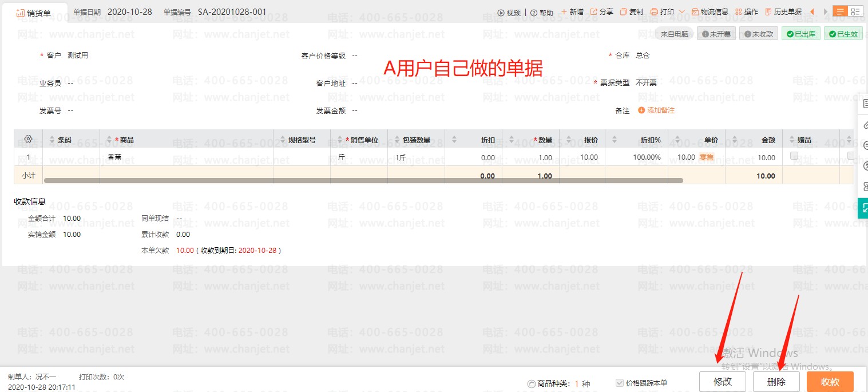Sort table by 报价 column

point(569,140)
